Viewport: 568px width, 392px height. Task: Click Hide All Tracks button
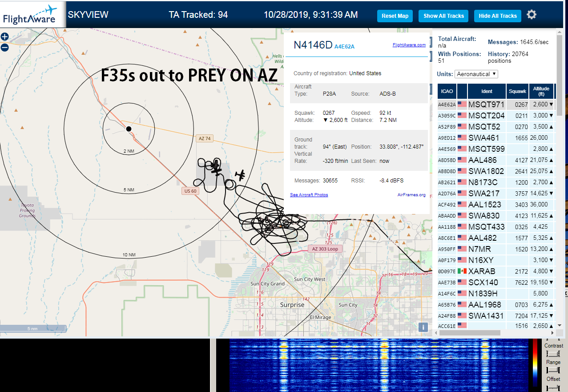[498, 16]
